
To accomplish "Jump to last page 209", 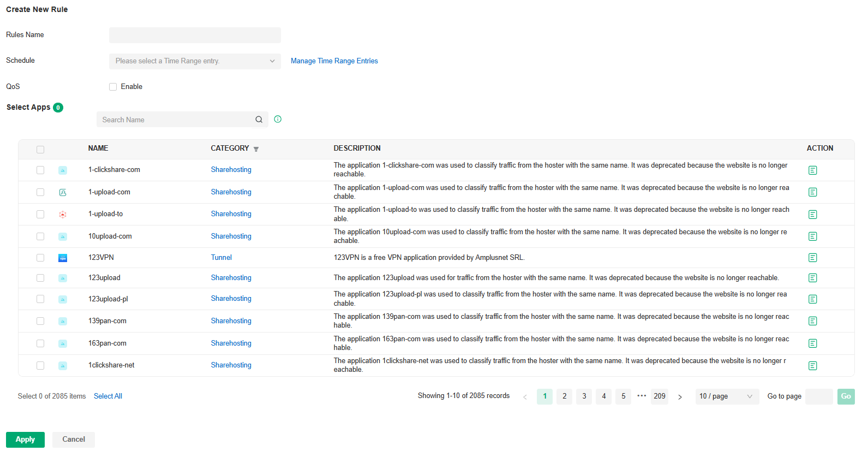I will tap(660, 396).
